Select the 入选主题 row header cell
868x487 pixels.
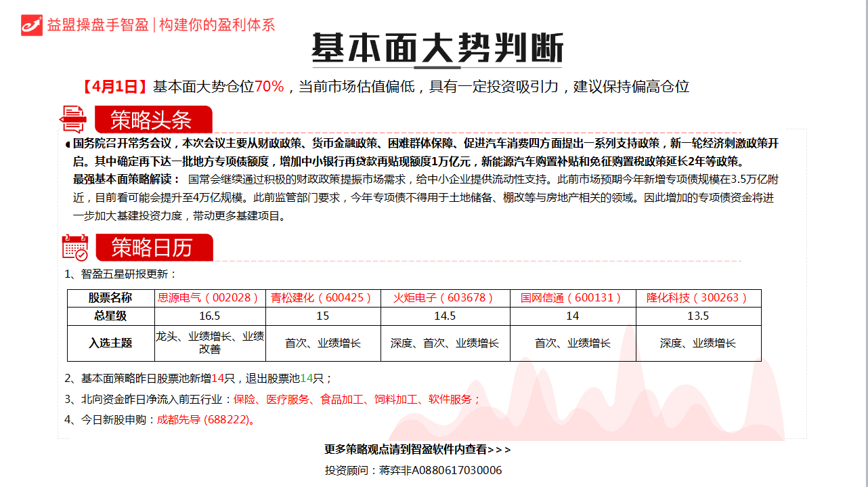coord(110,343)
